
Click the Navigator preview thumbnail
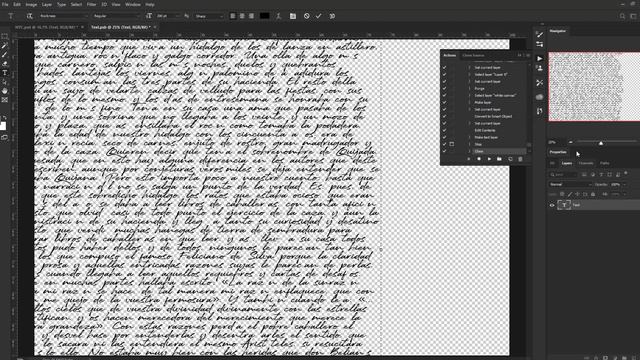click(x=594, y=87)
